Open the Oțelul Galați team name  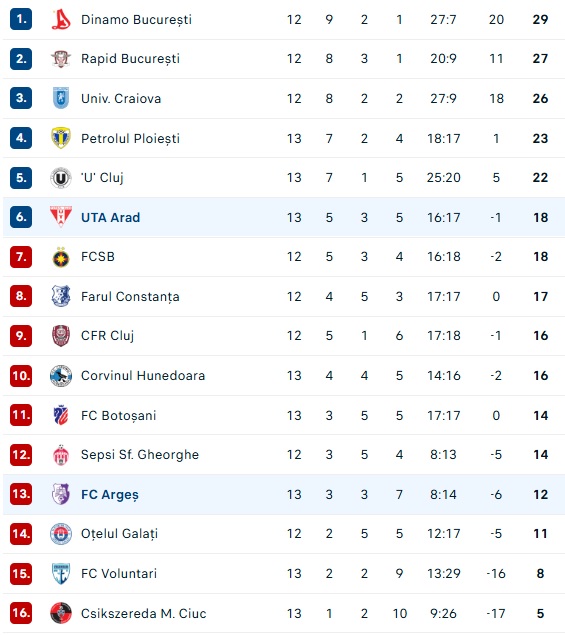(119, 534)
